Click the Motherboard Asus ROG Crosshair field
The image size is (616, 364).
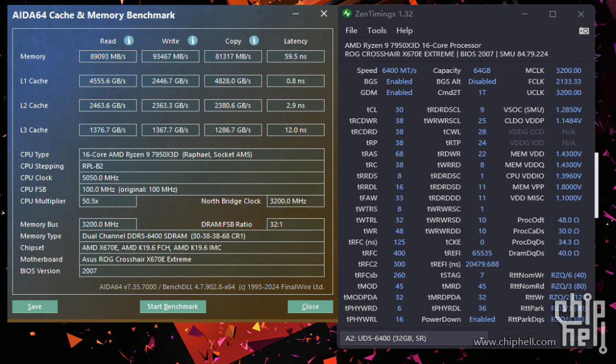202,259
